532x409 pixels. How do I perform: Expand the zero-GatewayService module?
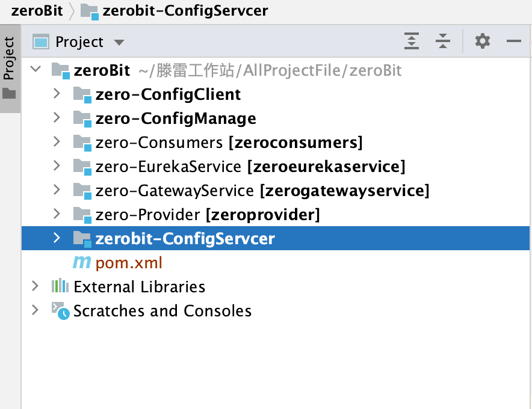tap(57, 189)
